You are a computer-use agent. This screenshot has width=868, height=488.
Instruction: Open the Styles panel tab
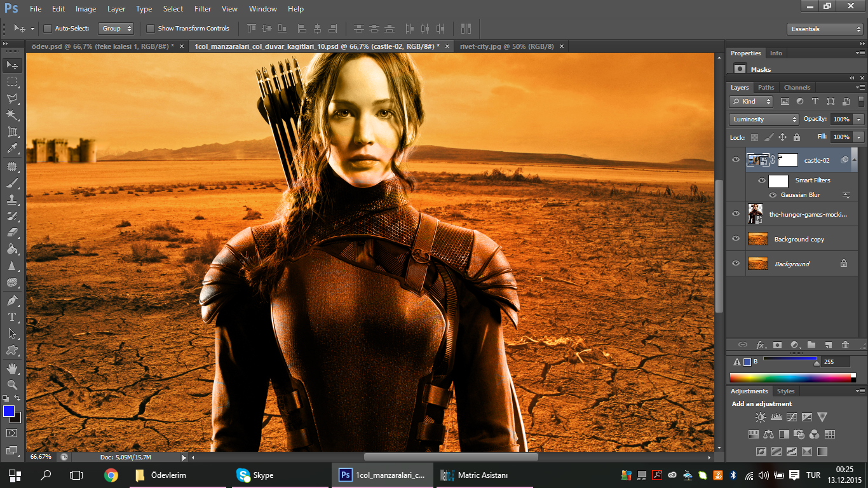coord(785,391)
